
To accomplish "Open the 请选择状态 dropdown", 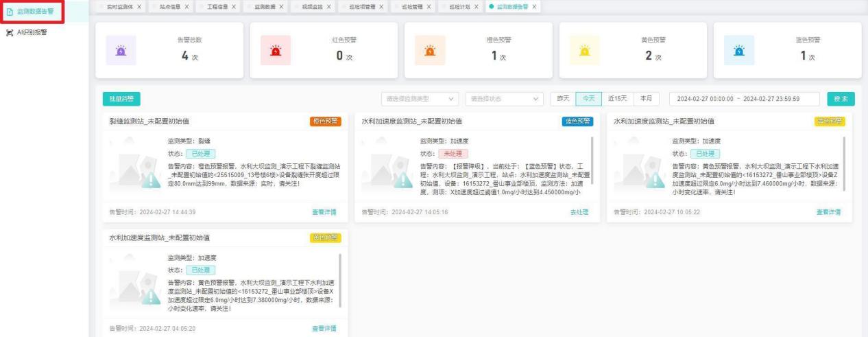I will 504,98.
